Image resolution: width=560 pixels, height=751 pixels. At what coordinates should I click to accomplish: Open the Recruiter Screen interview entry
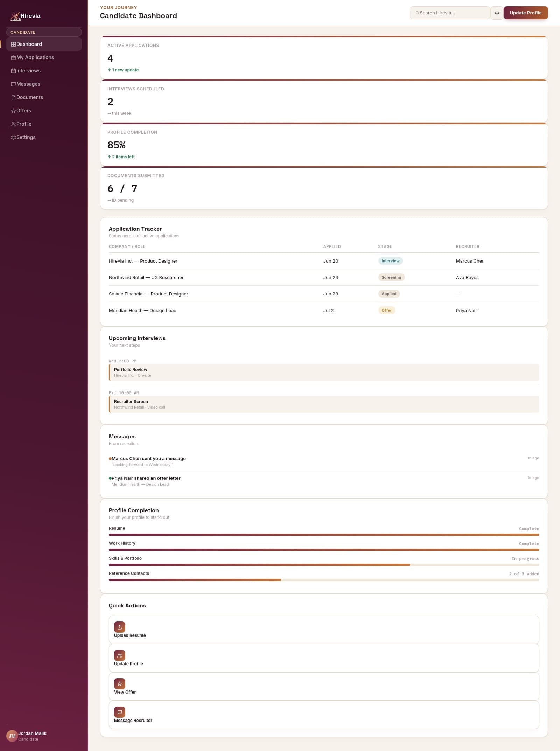pyautogui.click(x=324, y=404)
